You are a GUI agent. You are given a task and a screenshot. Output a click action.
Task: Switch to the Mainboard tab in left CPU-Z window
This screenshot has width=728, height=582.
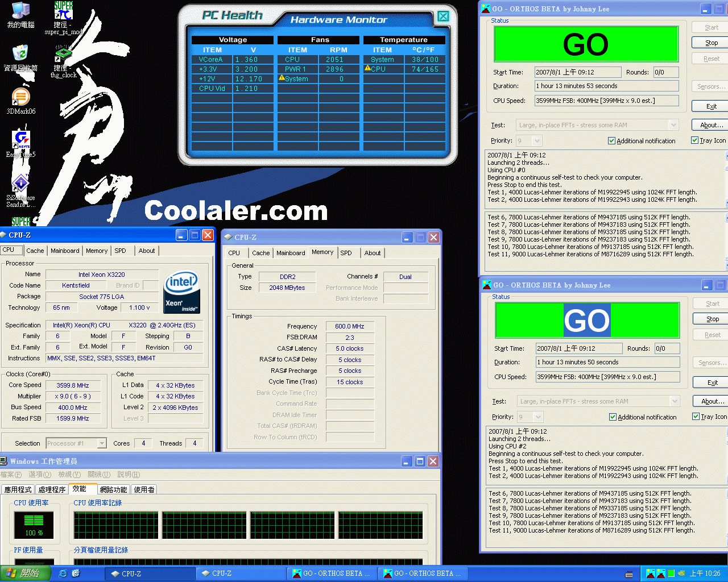pyautogui.click(x=65, y=251)
